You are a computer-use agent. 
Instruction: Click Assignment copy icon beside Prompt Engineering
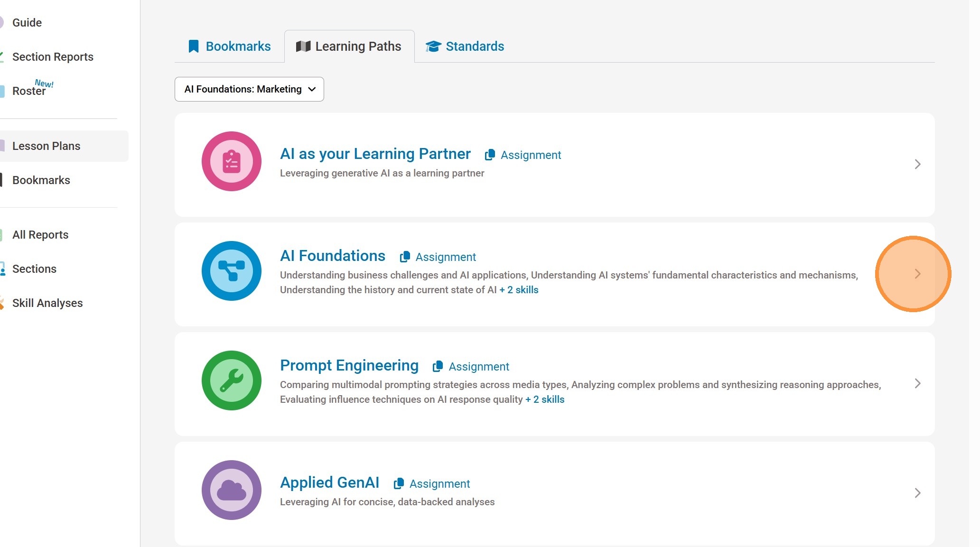click(x=438, y=366)
